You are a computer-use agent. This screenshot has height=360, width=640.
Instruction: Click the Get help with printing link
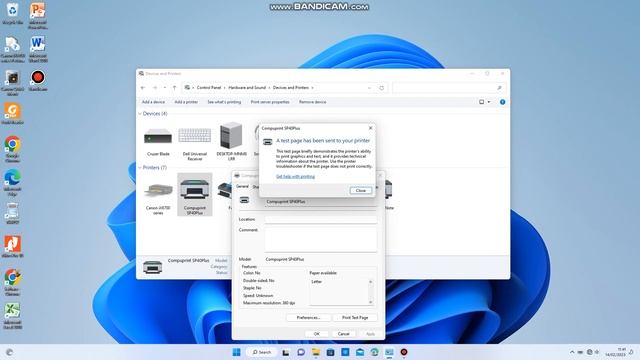click(x=296, y=177)
